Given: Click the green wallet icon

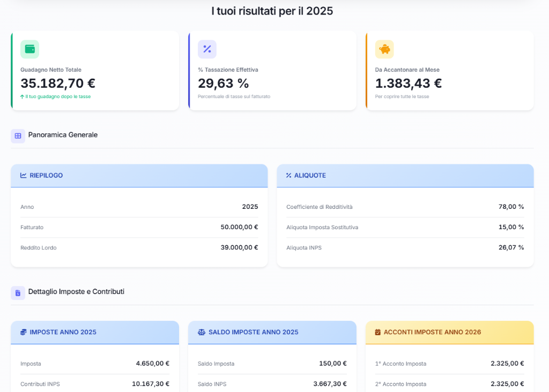Looking at the screenshot, I should pos(29,49).
